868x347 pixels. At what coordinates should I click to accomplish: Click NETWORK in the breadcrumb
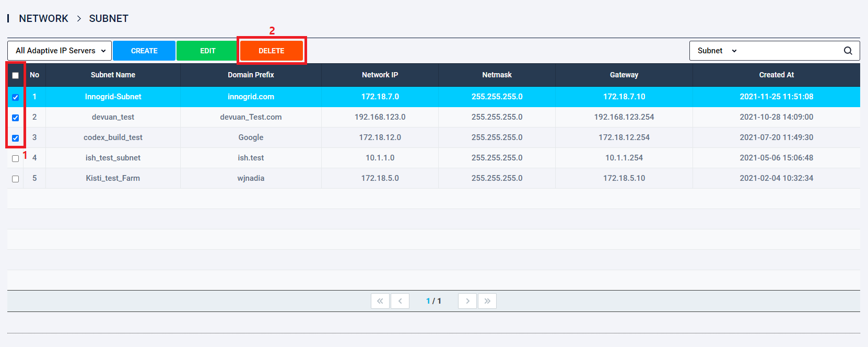point(43,18)
